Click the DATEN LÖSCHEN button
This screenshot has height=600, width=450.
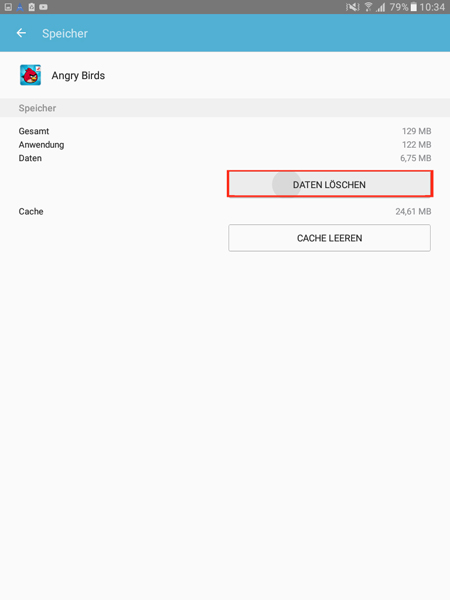coord(329,184)
